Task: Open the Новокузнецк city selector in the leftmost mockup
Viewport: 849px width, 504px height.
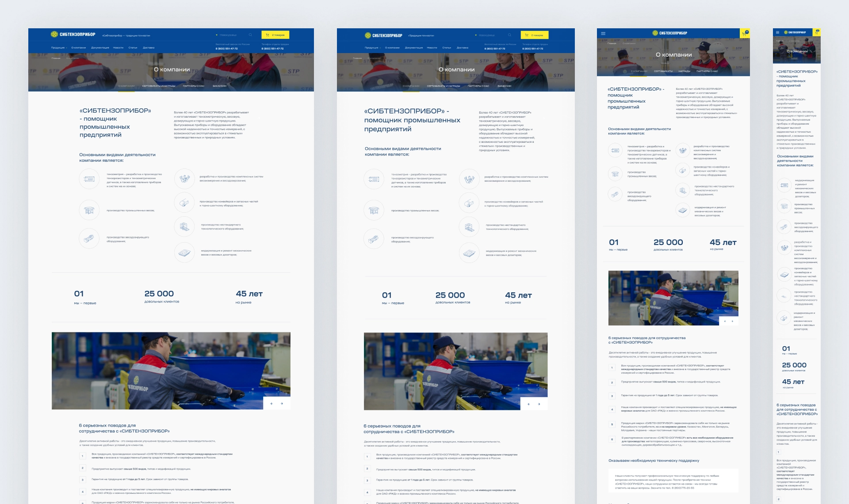Action: pos(226,35)
